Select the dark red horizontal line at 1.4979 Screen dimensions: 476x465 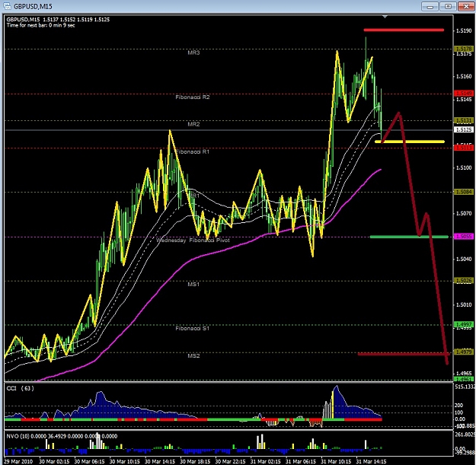404,354
